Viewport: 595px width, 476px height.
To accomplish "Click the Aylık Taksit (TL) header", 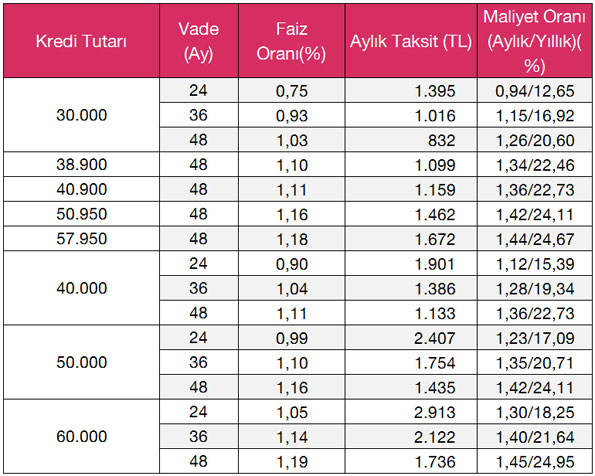I will point(411,41).
